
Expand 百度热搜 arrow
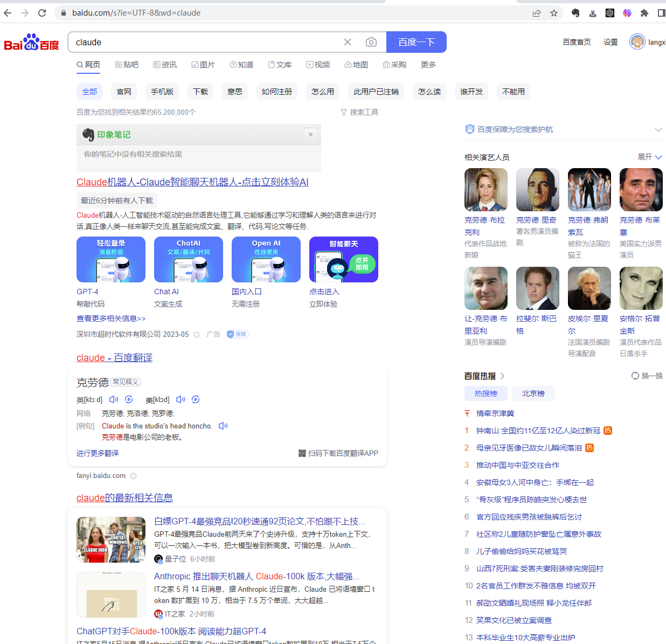point(502,376)
